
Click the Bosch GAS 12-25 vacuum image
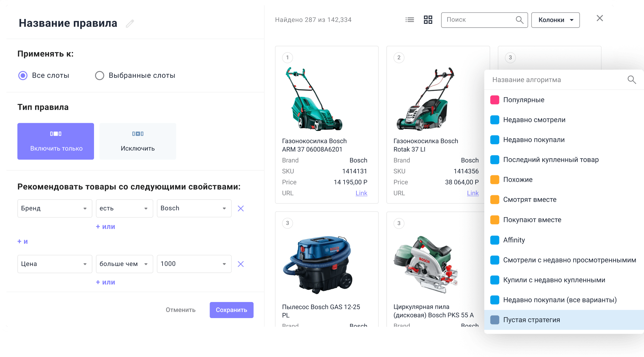[x=317, y=265]
